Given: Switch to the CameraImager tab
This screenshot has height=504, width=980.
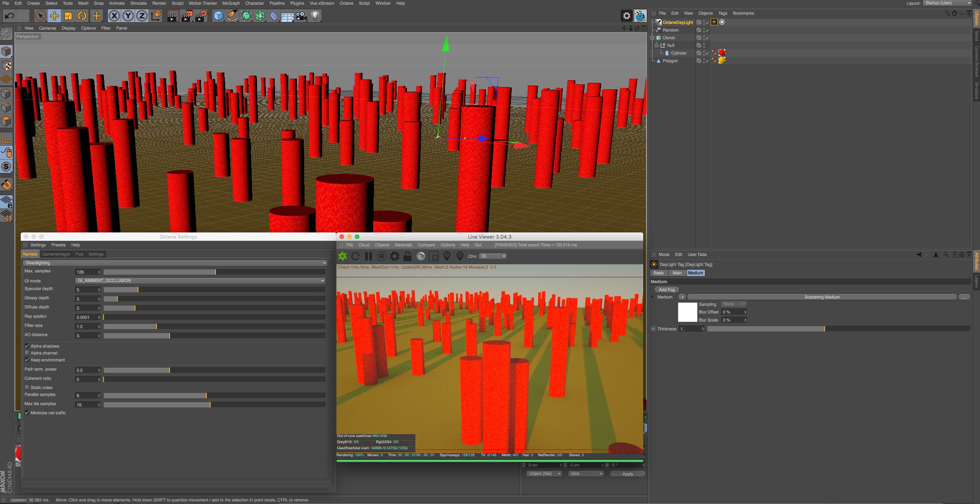Looking at the screenshot, I should click(56, 254).
